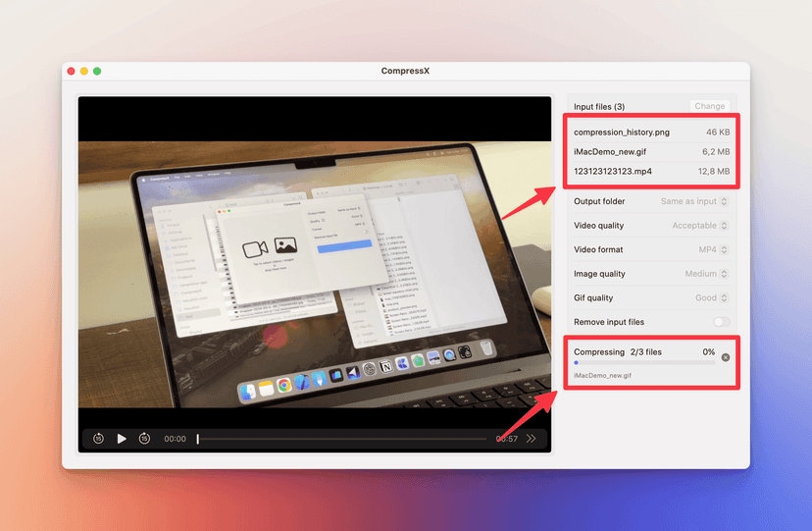Viewport: 812px width, 531px height.
Task: Skip back 15 seconds in preview
Action: tap(98, 439)
